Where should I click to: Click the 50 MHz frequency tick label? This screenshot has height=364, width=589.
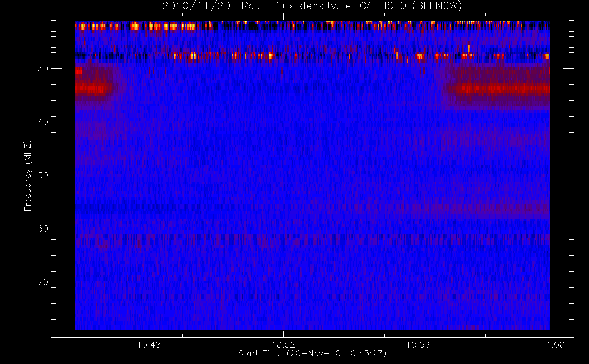43,175
